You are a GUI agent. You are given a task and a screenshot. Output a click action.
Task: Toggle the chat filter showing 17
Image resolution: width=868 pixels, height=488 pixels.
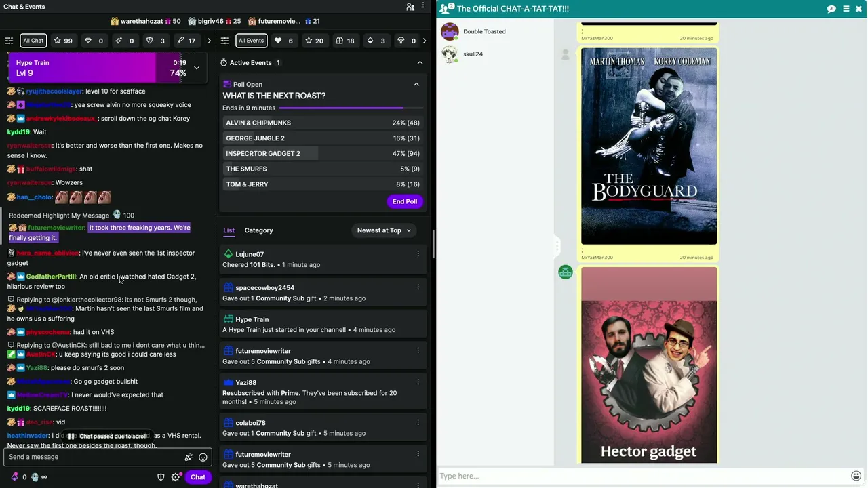coord(186,41)
